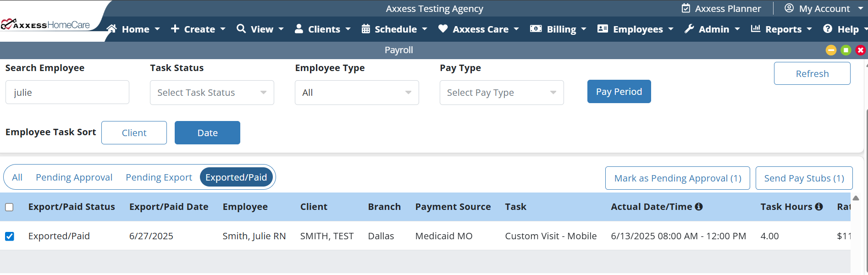This screenshot has width=868, height=275.
Task: Expand the Employee Type dropdown
Action: point(357,93)
